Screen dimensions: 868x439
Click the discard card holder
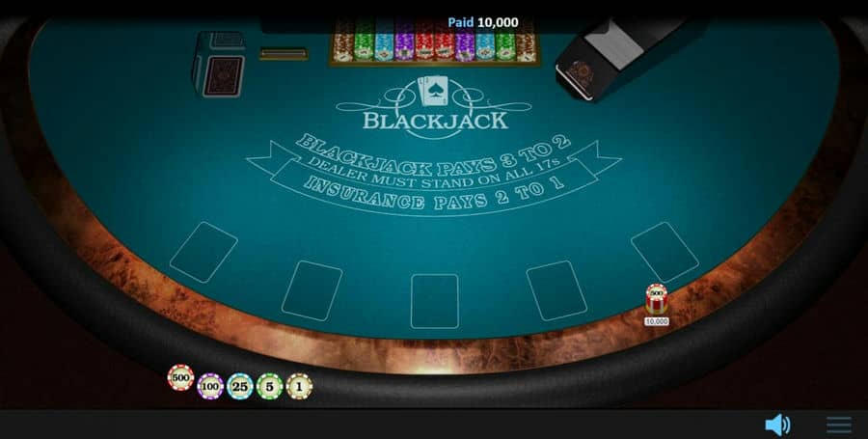[x=218, y=65]
